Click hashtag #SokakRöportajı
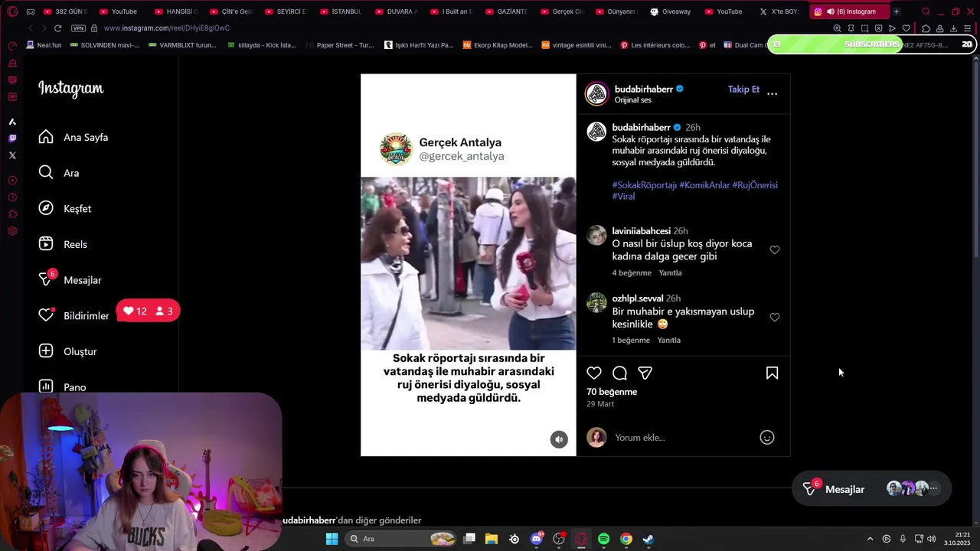The width and height of the screenshot is (980, 551). tap(645, 185)
